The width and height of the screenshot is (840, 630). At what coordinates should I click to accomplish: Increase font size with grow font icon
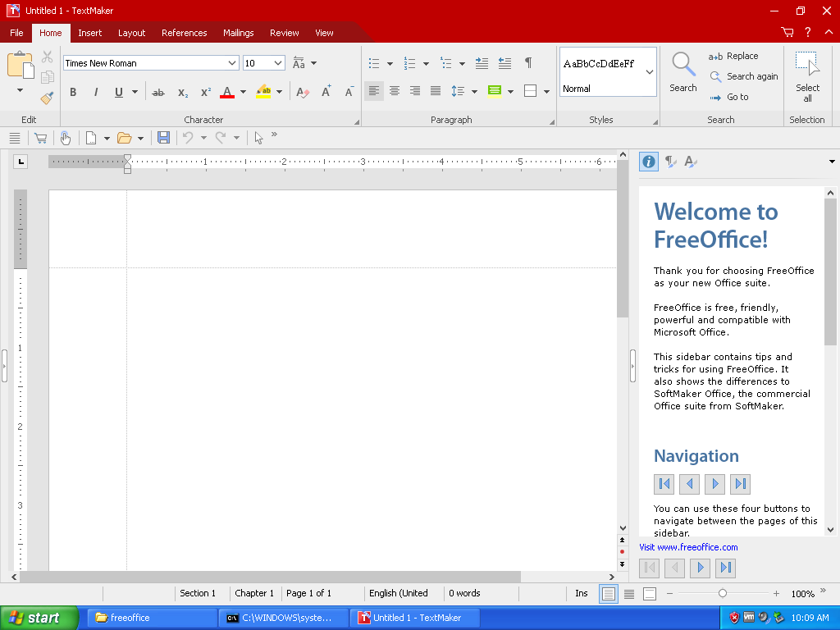pyautogui.click(x=326, y=92)
